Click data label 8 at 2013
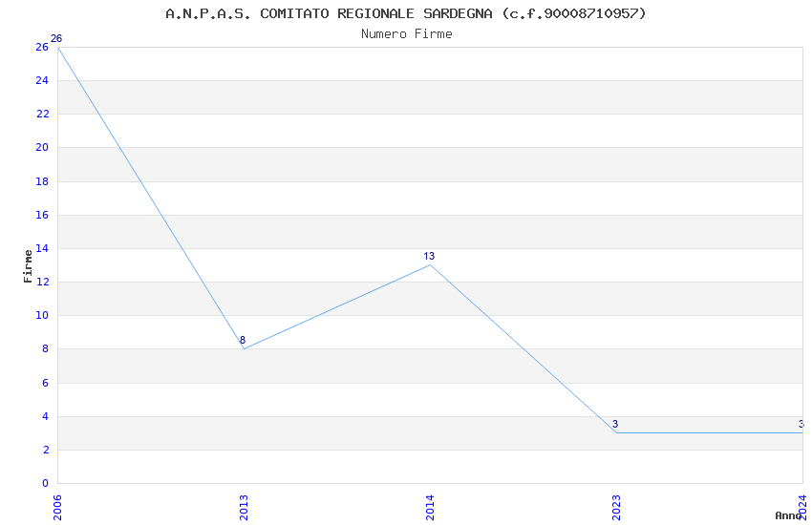Viewport: 812px width, 525px height. [243, 340]
